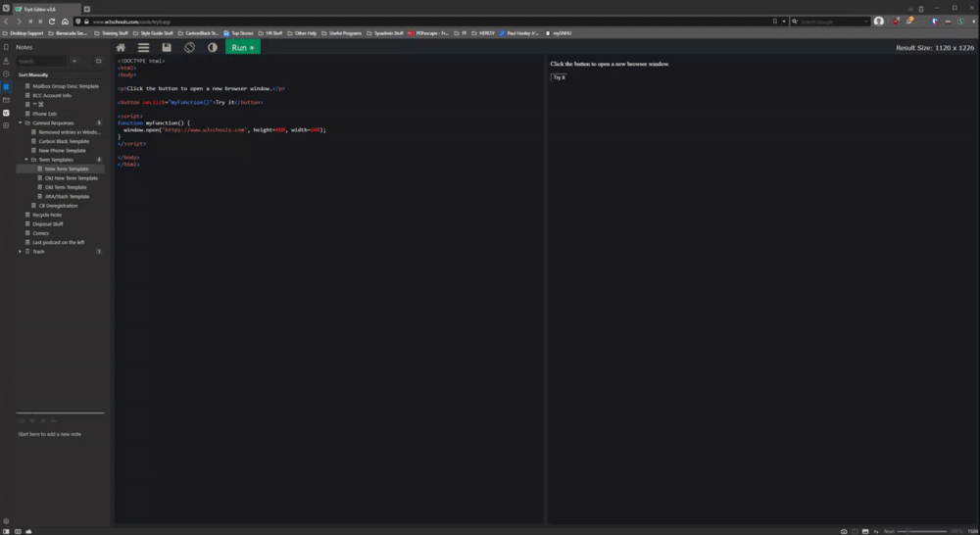
Task: Open closed tabs trash icon
Action: pyautogui.click(x=920, y=10)
